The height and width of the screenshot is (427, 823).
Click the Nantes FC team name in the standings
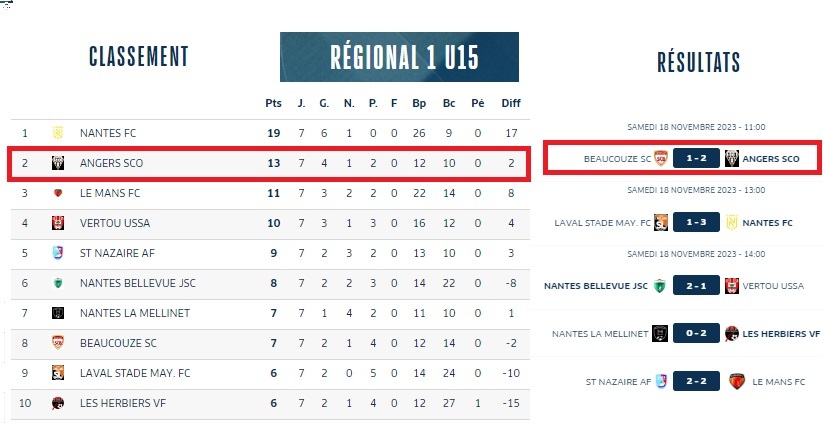111,132
